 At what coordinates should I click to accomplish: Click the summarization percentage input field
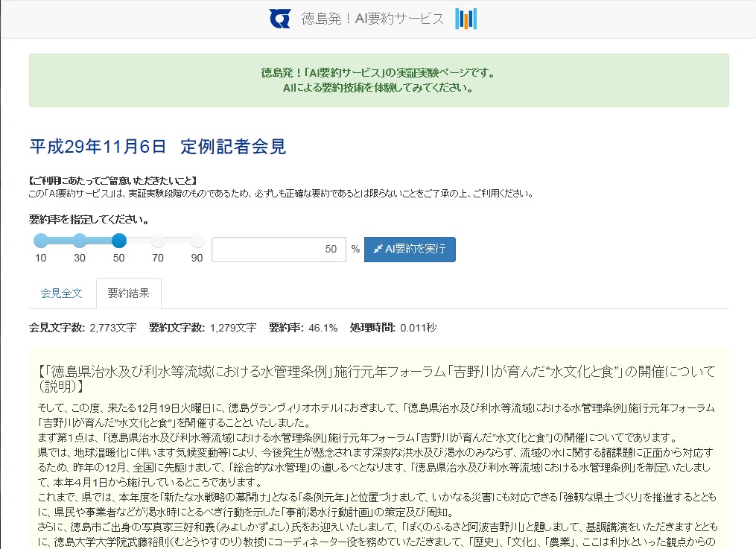(279, 249)
